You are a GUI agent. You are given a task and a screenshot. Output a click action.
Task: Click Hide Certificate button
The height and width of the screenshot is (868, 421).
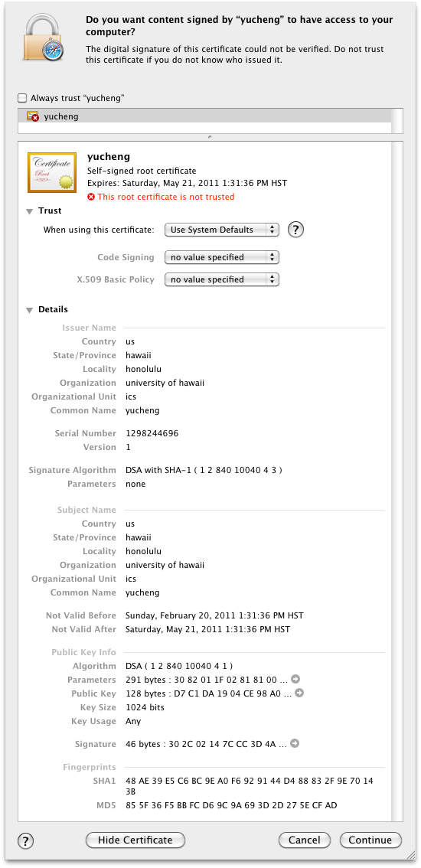(x=135, y=840)
